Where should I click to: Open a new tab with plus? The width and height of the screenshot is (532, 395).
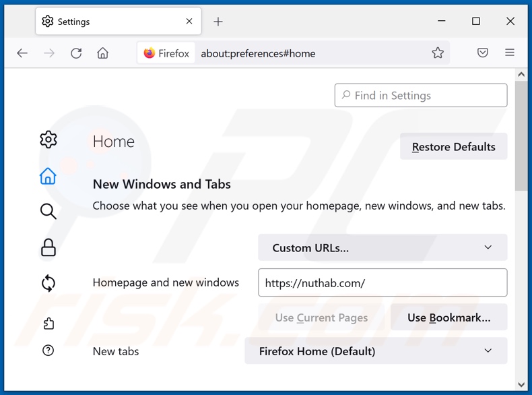(x=218, y=22)
